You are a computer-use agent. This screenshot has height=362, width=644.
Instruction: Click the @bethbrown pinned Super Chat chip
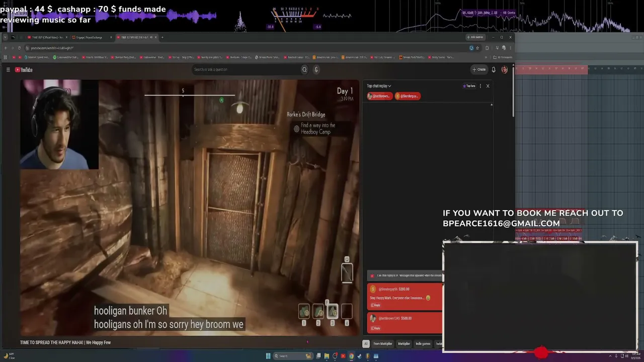point(379,96)
